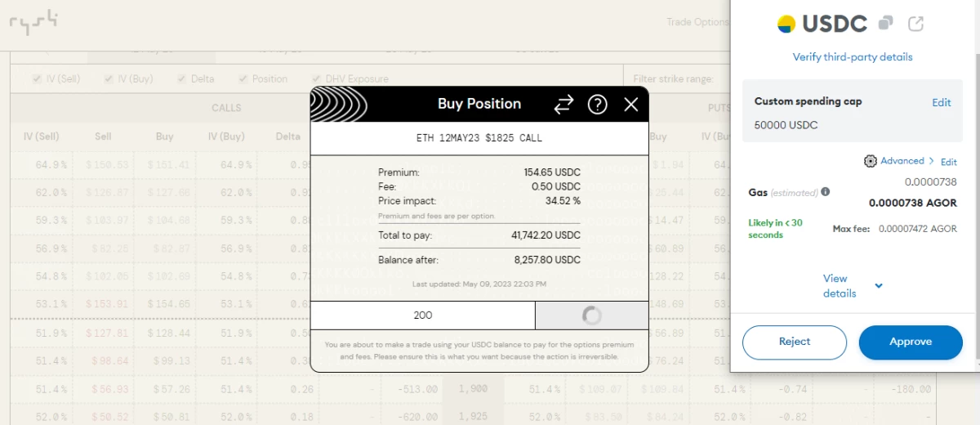Viewport: 980px width, 425px height.
Task: Copy the USDC contract address icon
Action: [885, 24]
